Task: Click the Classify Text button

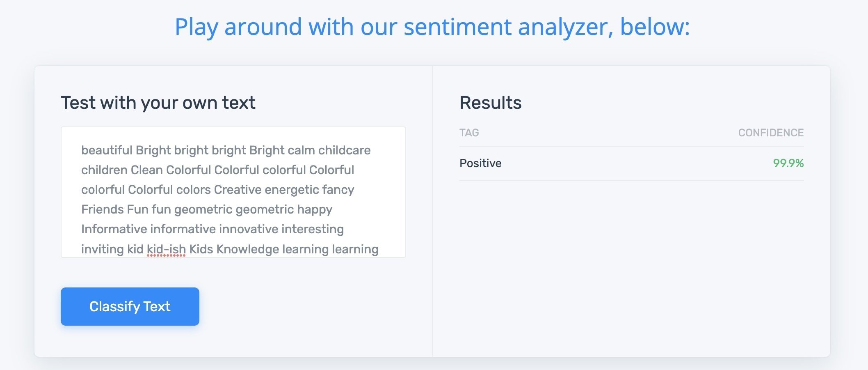Action: (x=130, y=306)
